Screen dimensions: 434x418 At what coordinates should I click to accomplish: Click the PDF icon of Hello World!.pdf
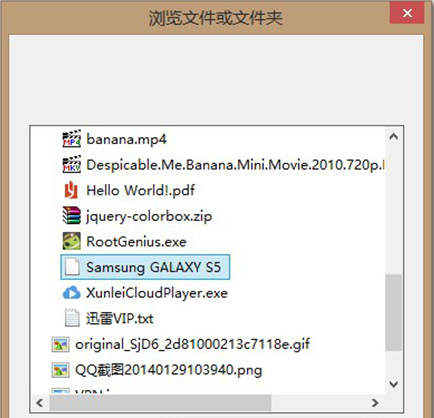[x=71, y=190]
